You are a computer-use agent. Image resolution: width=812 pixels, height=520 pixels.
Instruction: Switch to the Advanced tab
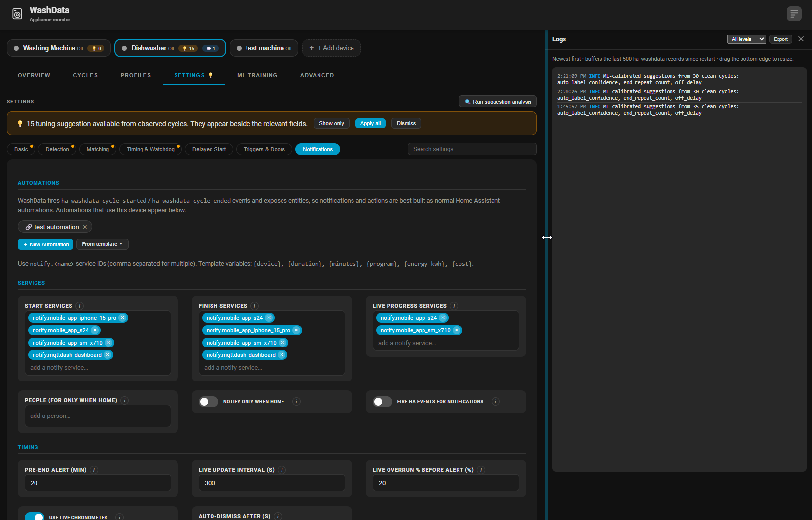click(317, 75)
